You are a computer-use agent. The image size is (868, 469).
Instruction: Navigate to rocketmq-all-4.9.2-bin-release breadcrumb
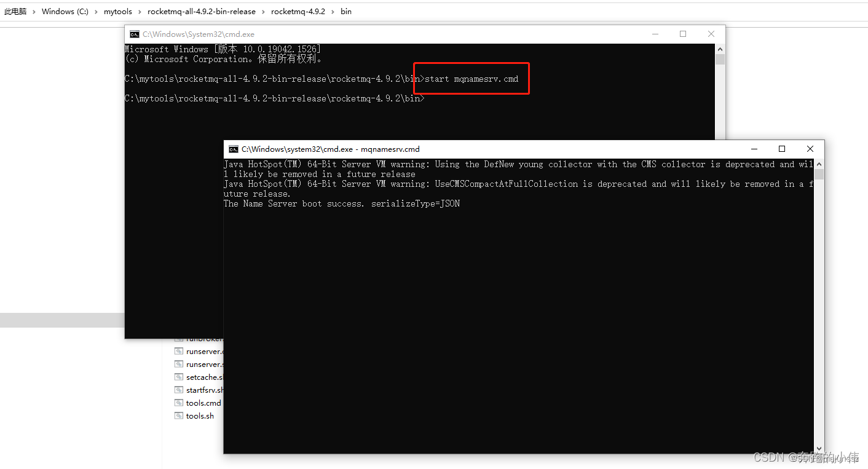(x=202, y=12)
